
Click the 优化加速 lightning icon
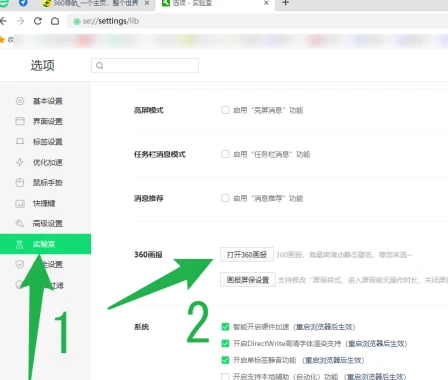[x=20, y=162]
